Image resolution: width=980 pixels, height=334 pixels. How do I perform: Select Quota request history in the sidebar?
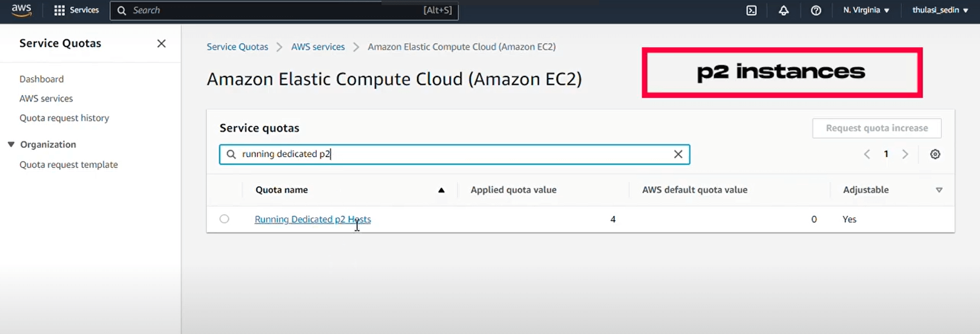(64, 118)
